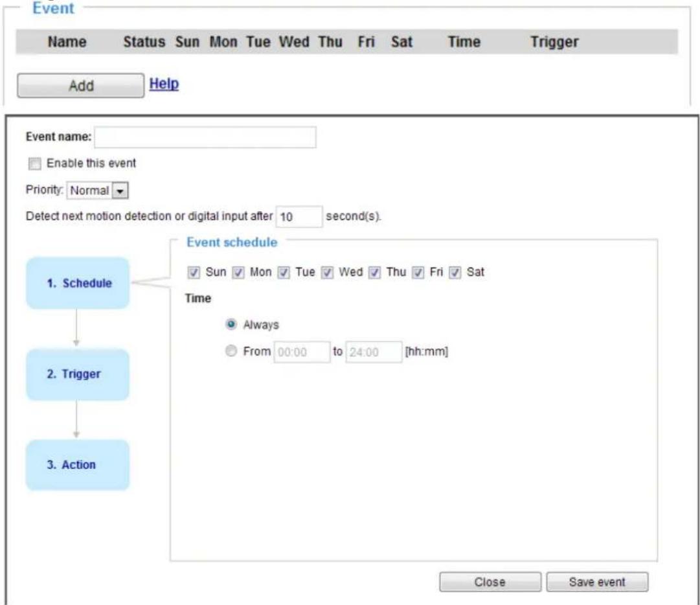Uncheck the Mon checkbox
Screen dimensions: 700x605
tap(238, 272)
